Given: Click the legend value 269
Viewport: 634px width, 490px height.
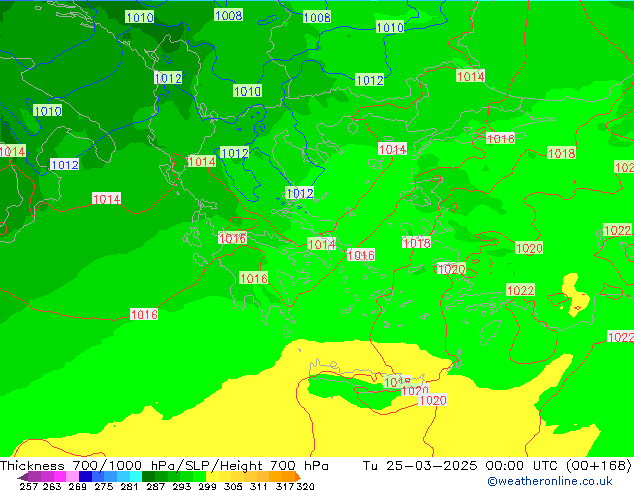Looking at the screenshot, I should pyautogui.click(x=78, y=486).
